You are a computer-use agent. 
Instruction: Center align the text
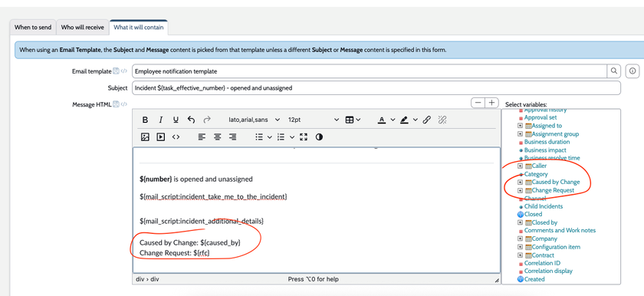click(x=217, y=136)
